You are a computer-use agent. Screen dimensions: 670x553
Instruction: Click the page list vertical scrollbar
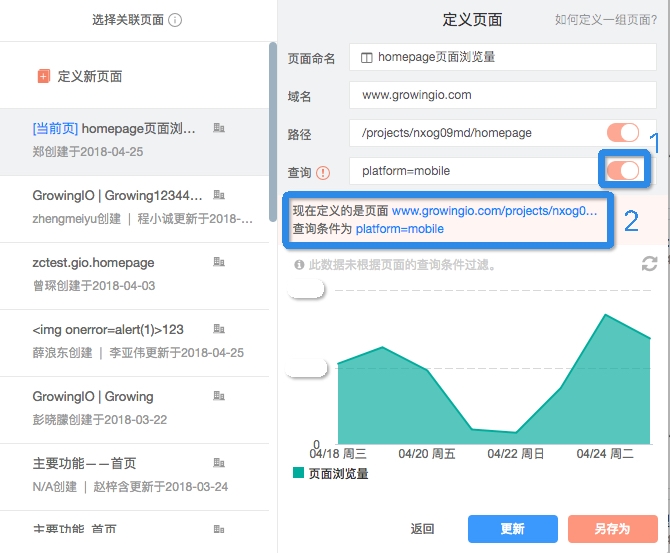point(272,130)
